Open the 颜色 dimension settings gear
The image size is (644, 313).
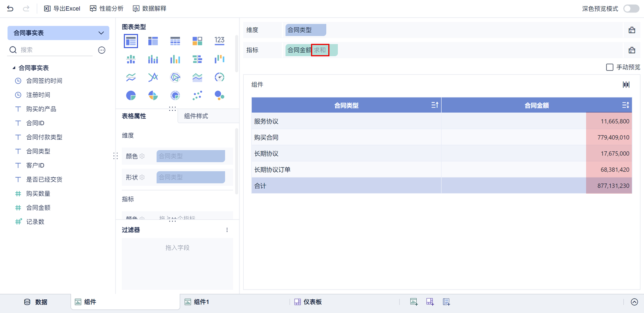click(142, 156)
